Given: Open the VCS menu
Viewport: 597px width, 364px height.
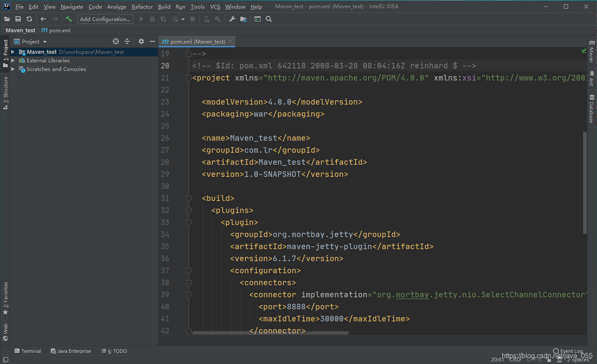Looking at the screenshot, I should click(x=215, y=6).
